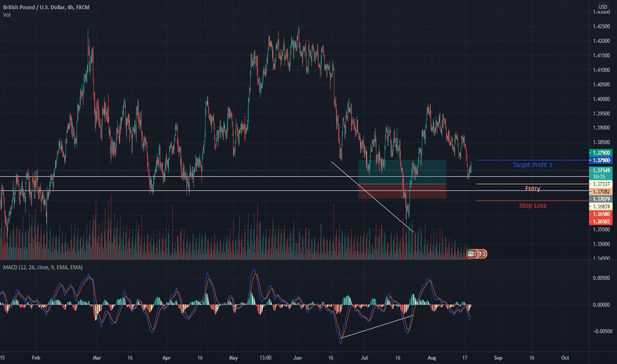The height and width of the screenshot is (364, 617).
Task: Click the red 1.36503 price label
Action: 601,222
